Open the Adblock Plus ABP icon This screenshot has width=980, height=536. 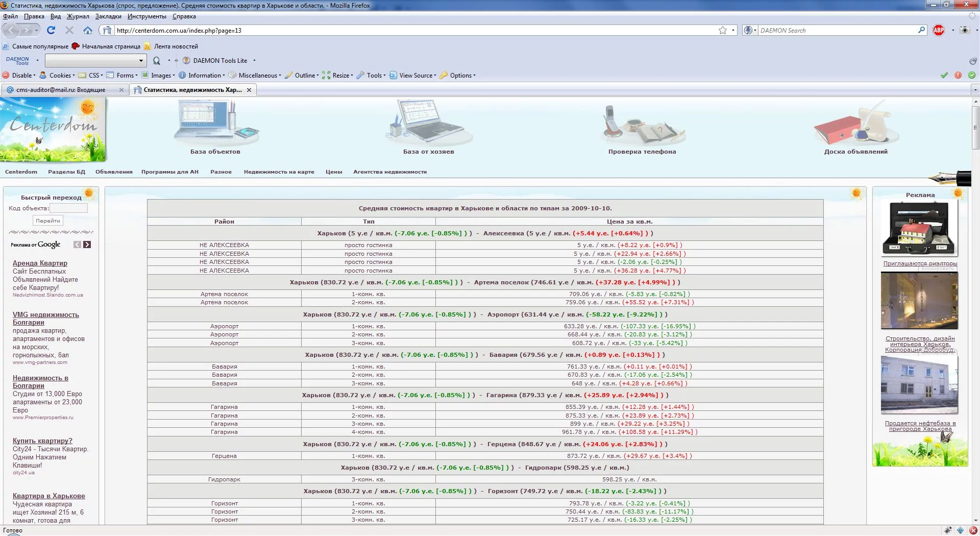(939, 30)
